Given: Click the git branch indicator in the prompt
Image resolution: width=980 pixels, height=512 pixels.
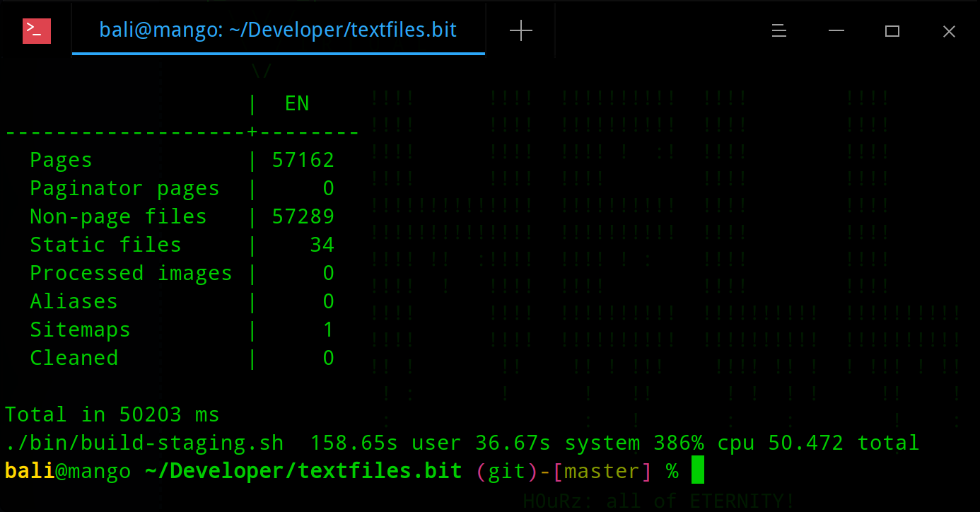Looking at the screenshot, I should tap(505, 470).
